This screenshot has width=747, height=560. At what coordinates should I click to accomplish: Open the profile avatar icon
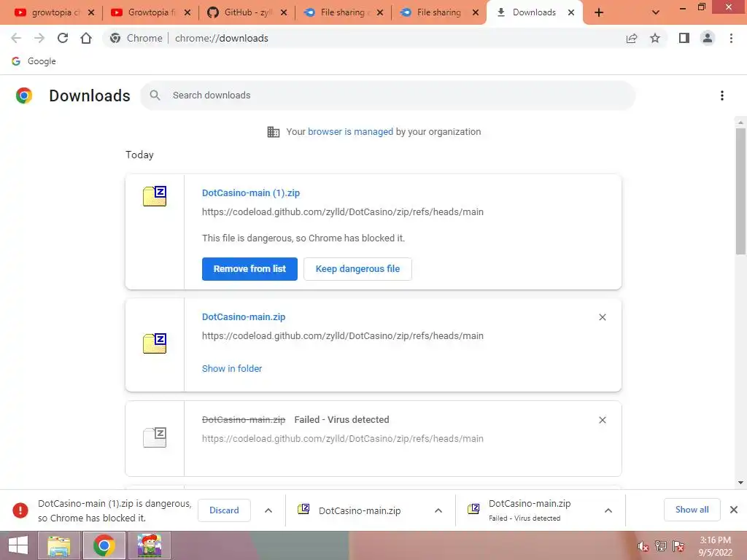pos(708,38)
